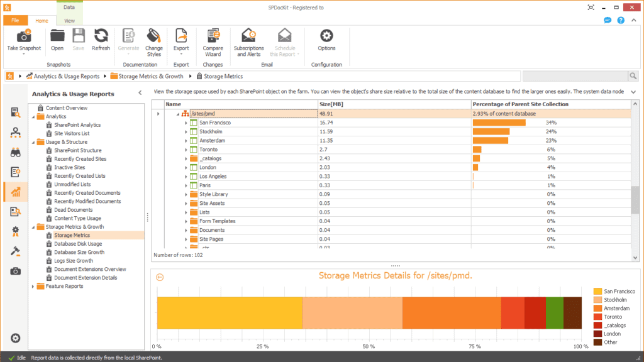
Task: Collapse the /sites/pmd node
Action: pyautogui.click(x=178, y=114)
